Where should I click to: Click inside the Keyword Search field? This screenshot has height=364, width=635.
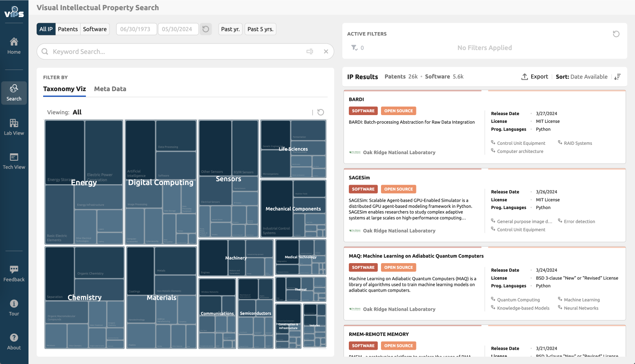pos(163,51)
